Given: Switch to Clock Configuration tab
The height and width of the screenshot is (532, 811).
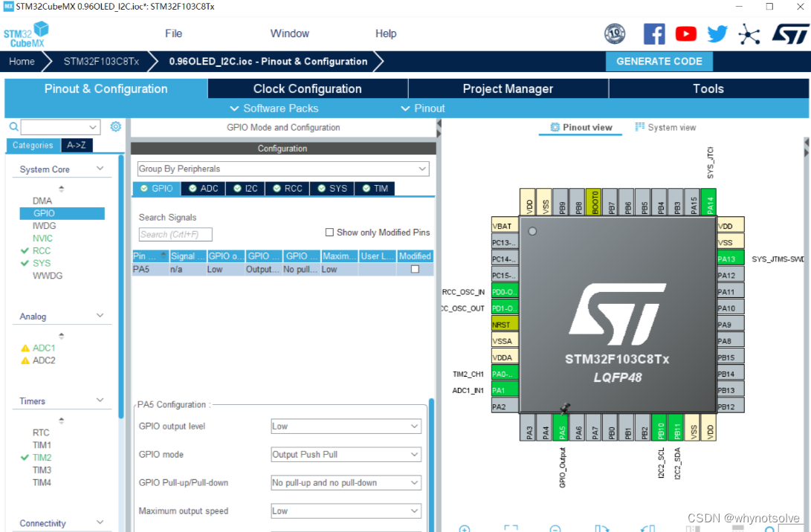Looking at the screenshot, I should pos(307,88).
